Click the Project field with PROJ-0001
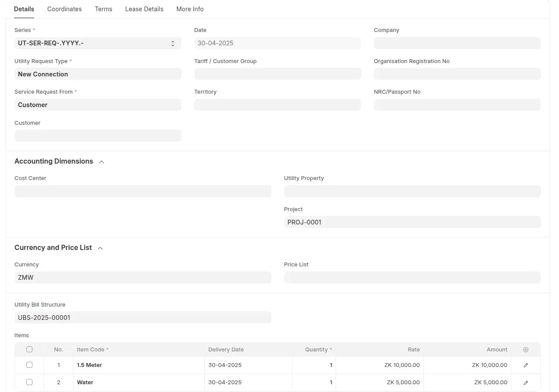 [412, 222]
